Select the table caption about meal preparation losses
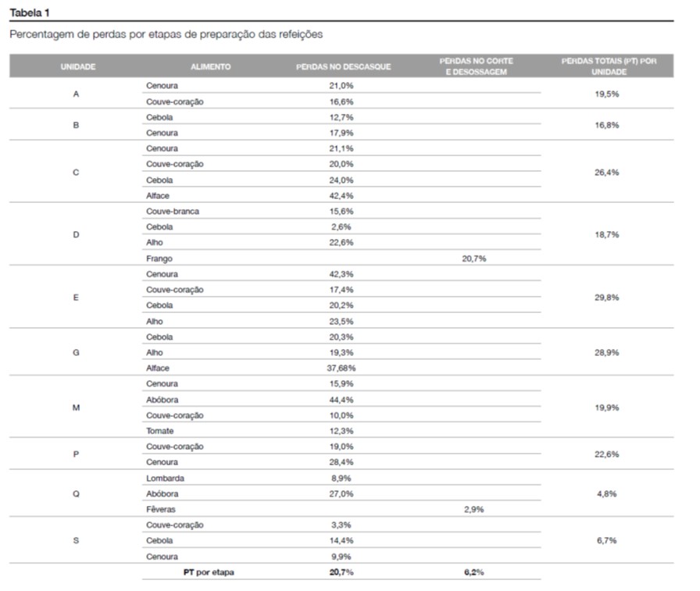The image size is (700, 591). pos(166,34)
